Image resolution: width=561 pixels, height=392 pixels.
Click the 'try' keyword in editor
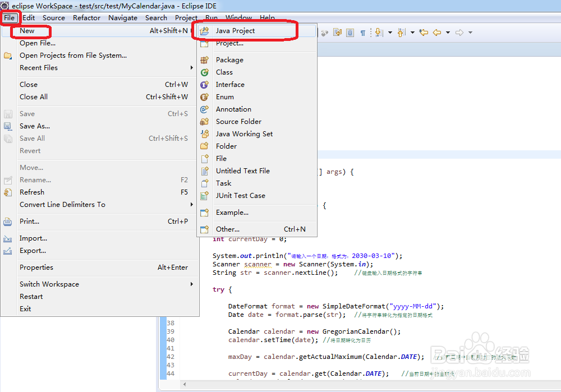click(x=218, y=290)
